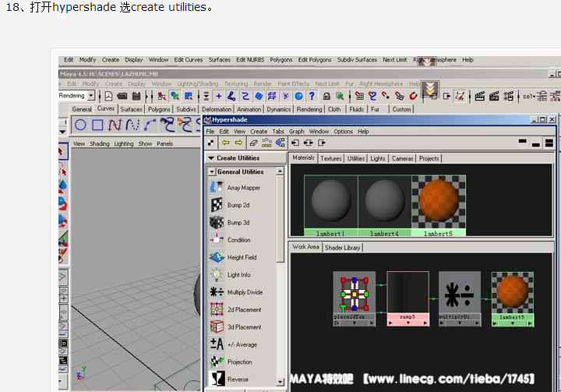The image size is (561, 392).
Task: Show only the top Hypershade panel
Action: pos(521,143)
